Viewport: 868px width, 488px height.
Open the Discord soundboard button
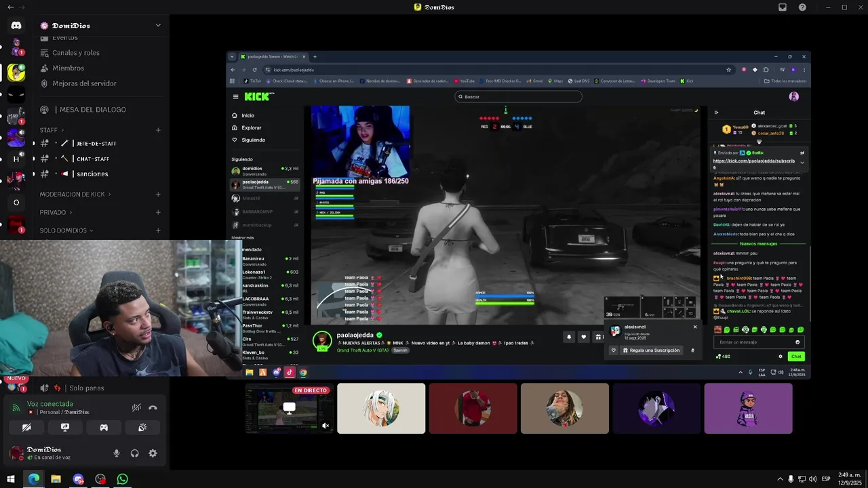[142, 428]
